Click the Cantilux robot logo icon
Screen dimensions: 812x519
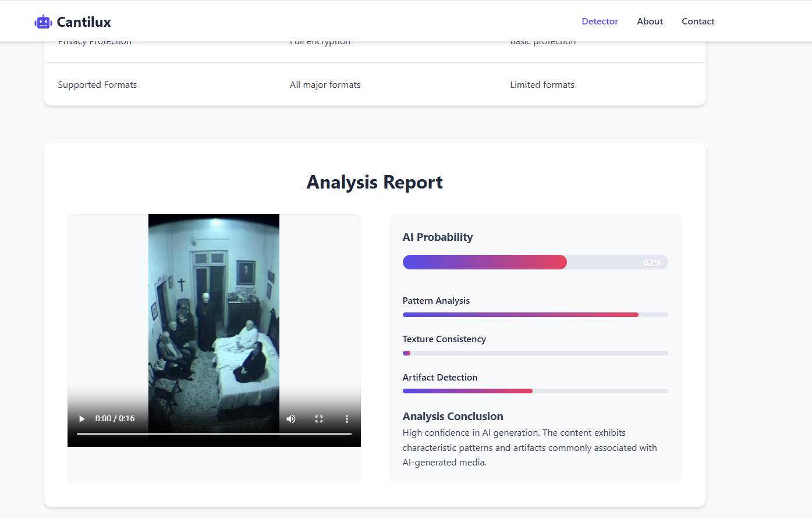[43, 22]
